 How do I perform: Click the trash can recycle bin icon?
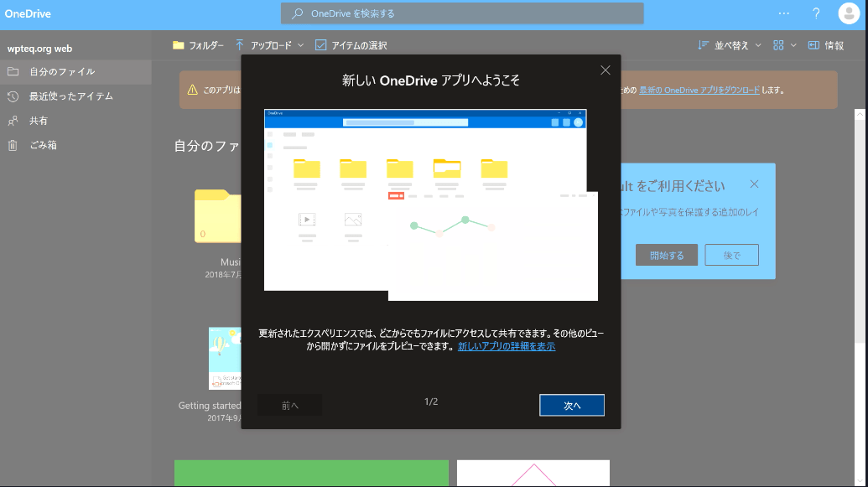pyautogui.click(x=13, y=145)
